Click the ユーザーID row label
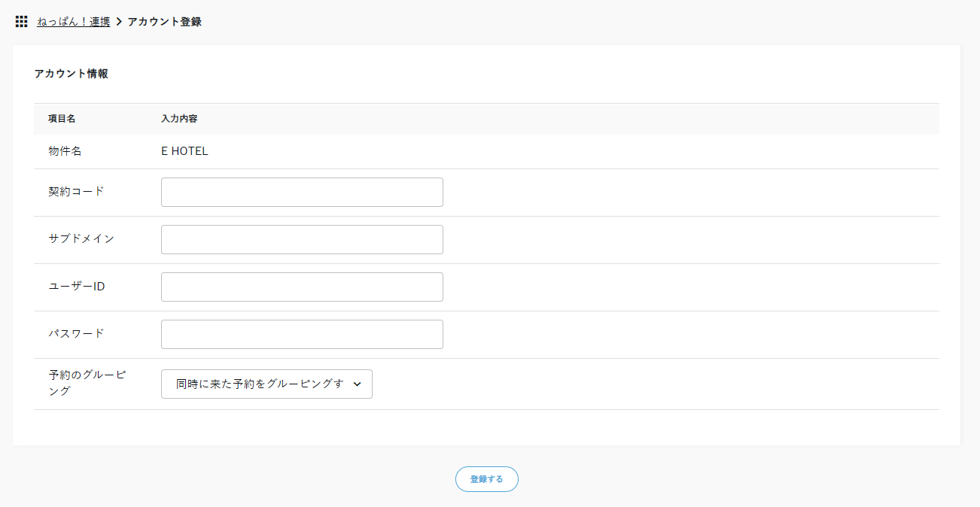This screenshot has width=980, height=507. (76, 286)
